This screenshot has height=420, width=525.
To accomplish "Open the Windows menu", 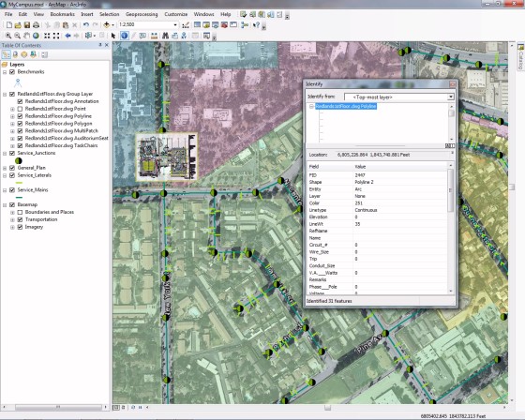I will [x=203, y=14].
